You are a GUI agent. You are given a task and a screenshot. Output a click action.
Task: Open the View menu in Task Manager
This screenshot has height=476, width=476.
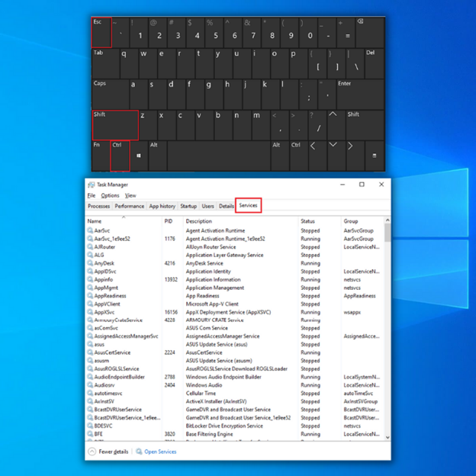[130, 195]
